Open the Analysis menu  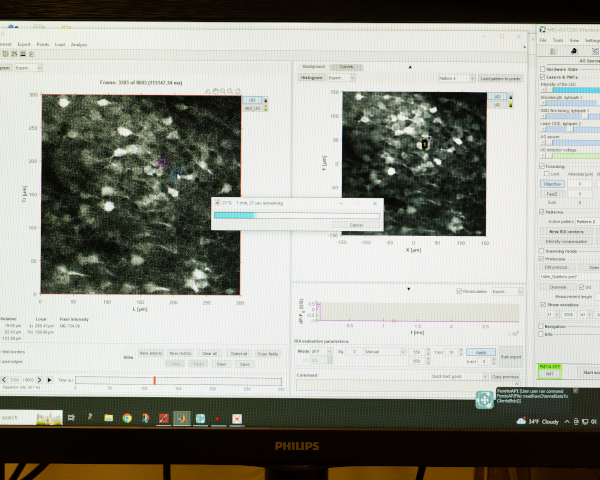click(79, 45)
